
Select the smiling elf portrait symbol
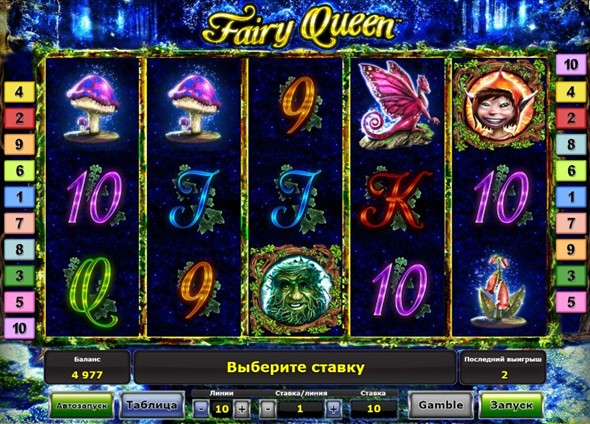click(500, 105)
